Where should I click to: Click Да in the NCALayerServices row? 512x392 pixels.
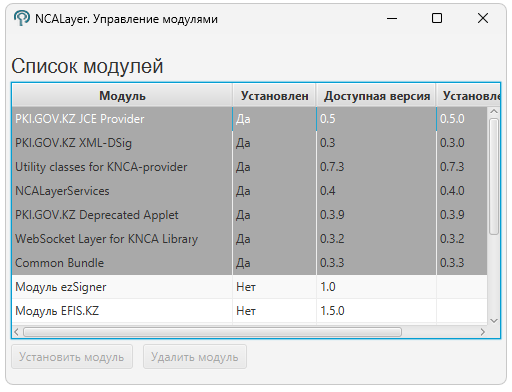pos(243,191)
